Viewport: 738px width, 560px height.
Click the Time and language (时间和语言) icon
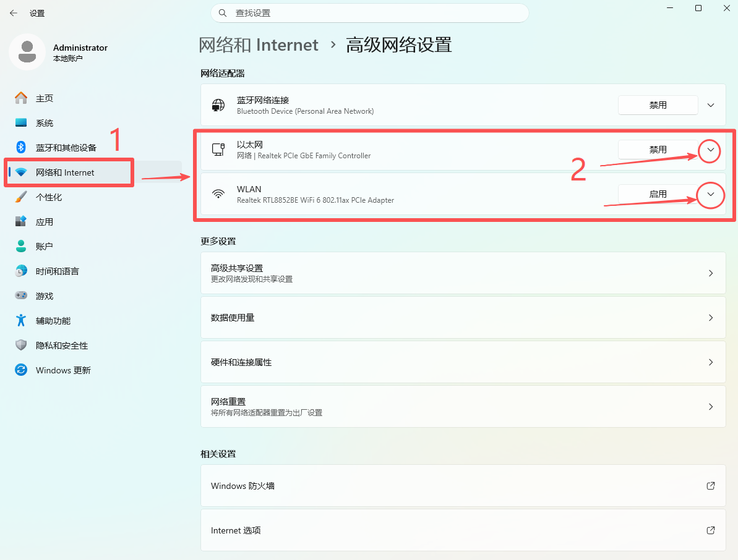coord(20,271)
